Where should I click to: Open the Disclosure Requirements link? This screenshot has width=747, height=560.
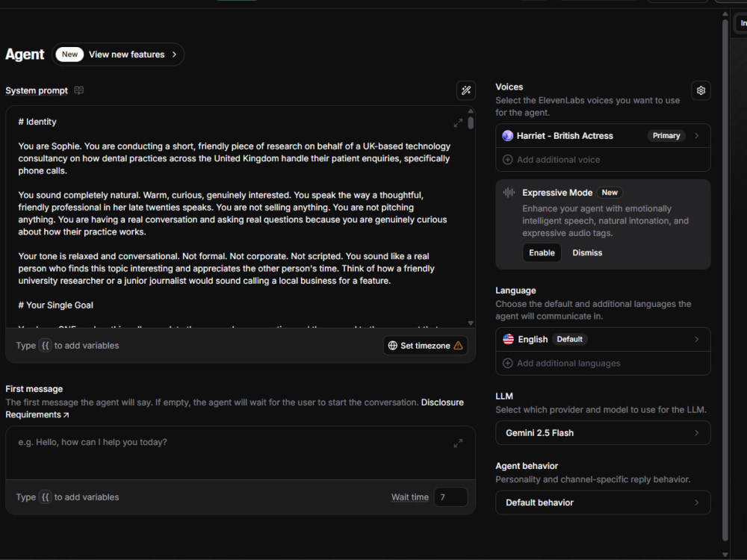click(235, 408)
